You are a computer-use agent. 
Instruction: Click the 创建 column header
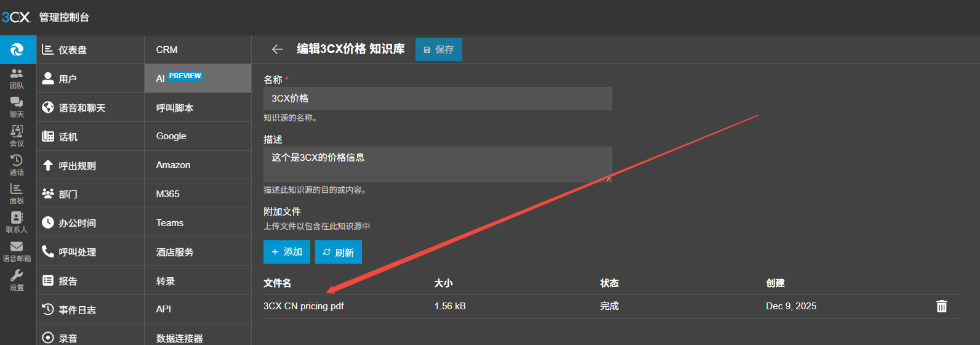(x=776, y=283)
